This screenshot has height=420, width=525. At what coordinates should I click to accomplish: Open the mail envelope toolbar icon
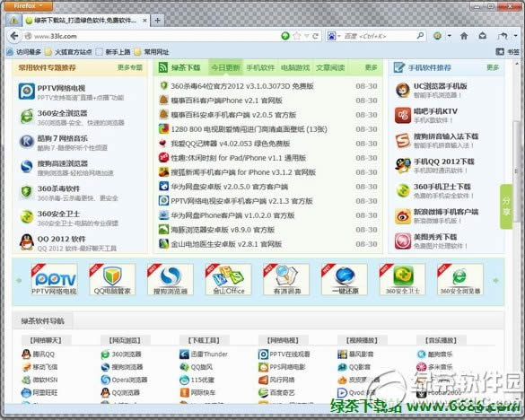(483, 36)
